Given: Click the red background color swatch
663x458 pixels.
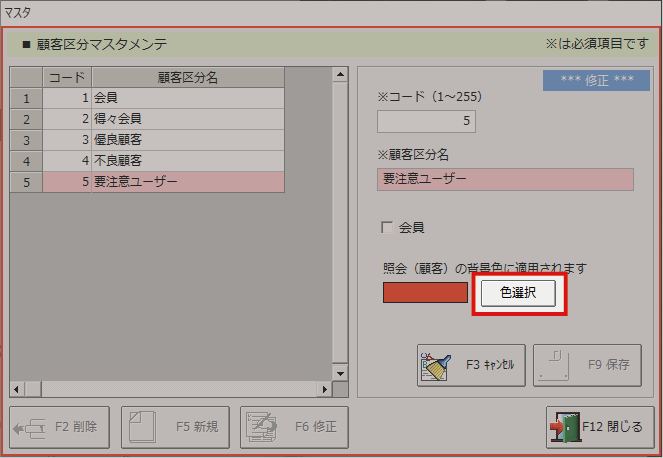Looking at the screenshot, I should pos(425,293).
